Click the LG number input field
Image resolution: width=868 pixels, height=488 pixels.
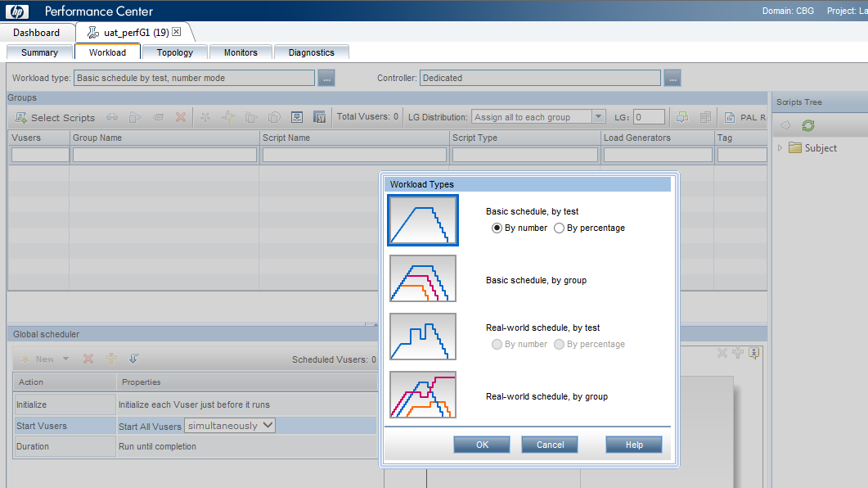[649, 117]
